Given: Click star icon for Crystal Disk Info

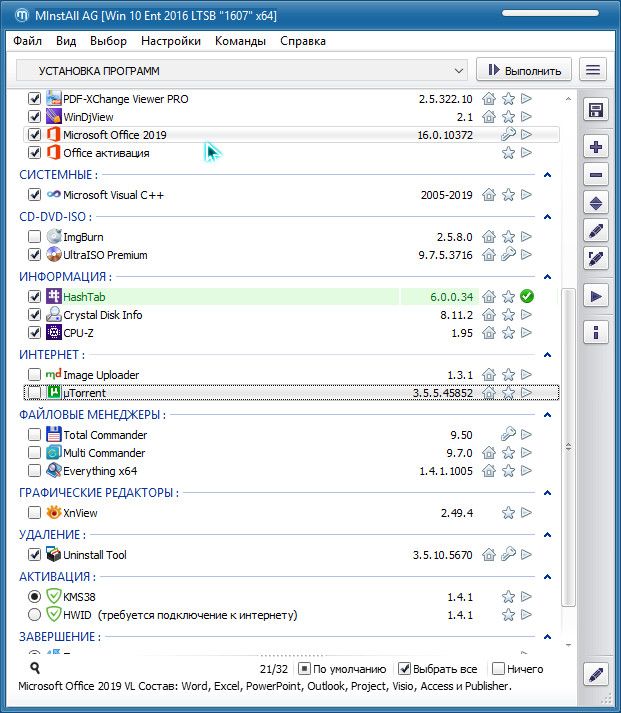Looking at the screenshot, I should (x=508, y=315).
